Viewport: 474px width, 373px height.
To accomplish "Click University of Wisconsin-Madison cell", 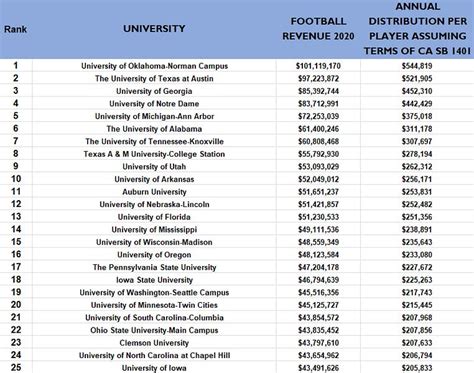I will click(154, 242).
